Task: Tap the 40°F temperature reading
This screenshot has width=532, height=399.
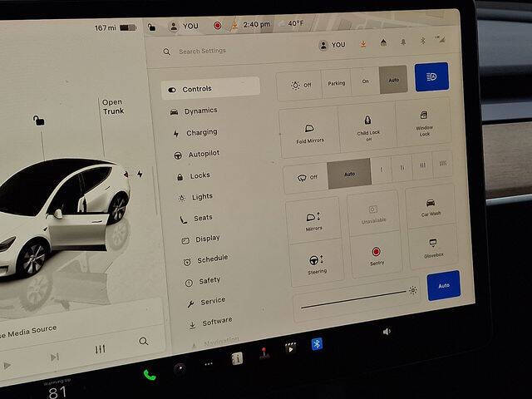Action: coord(296,23)
